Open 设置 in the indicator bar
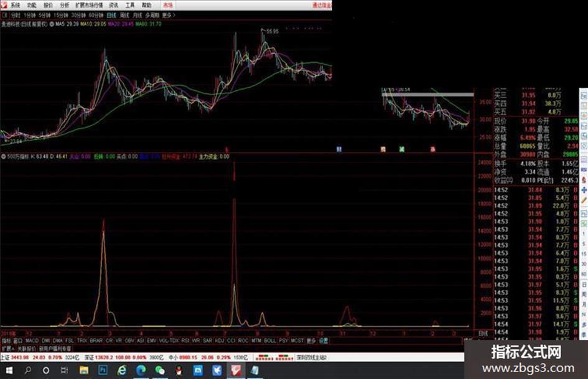This screenshot has height=379, width=588. pyautogui.click(x=324, y=340)
